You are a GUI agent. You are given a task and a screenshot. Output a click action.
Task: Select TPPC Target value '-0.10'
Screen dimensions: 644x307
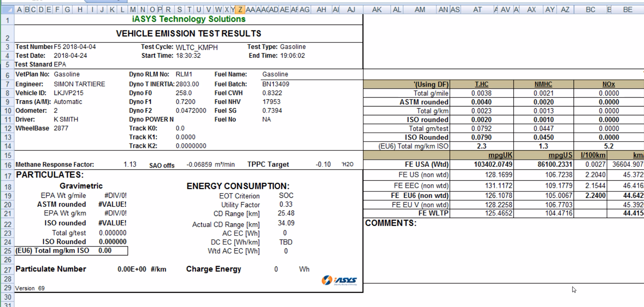(323, 164)
